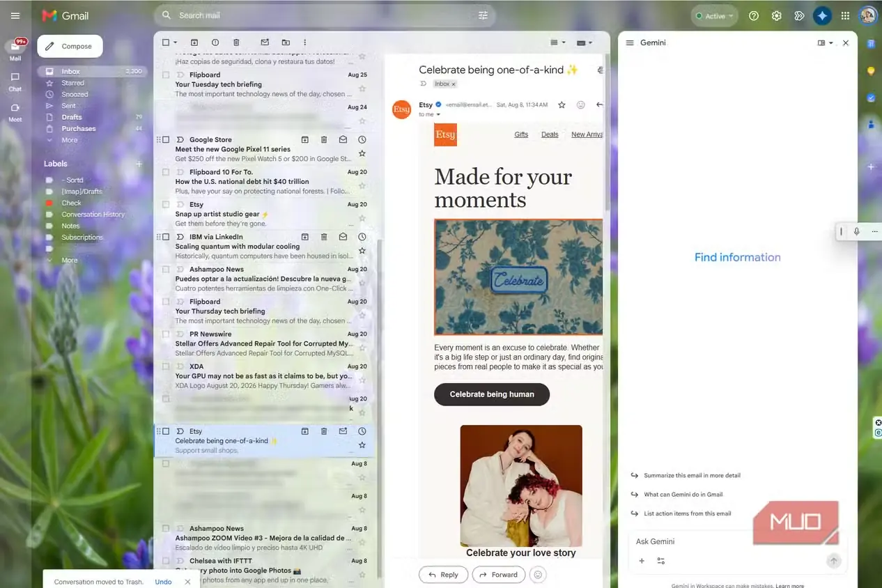
Task: Open the Subscriptions label
Action: click(82, 238)
